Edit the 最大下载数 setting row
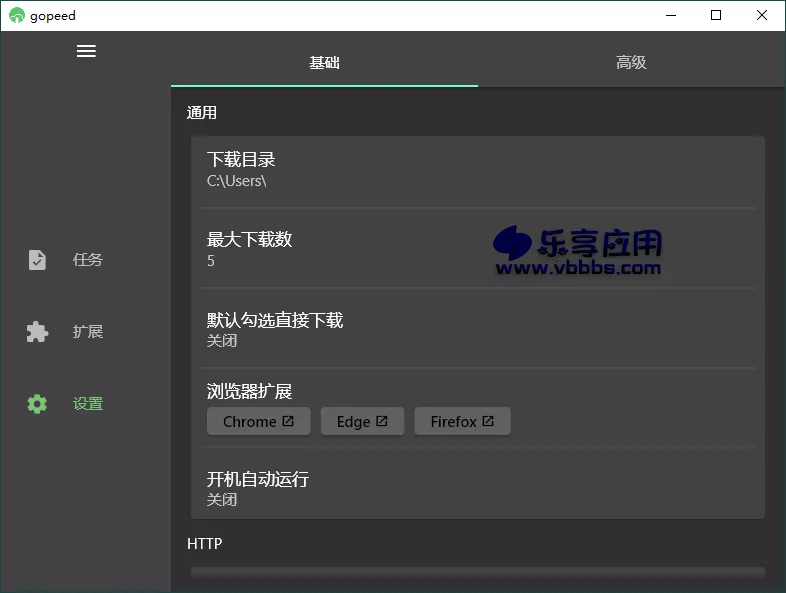Screen dimensions: 786x593 pos(478,249)
